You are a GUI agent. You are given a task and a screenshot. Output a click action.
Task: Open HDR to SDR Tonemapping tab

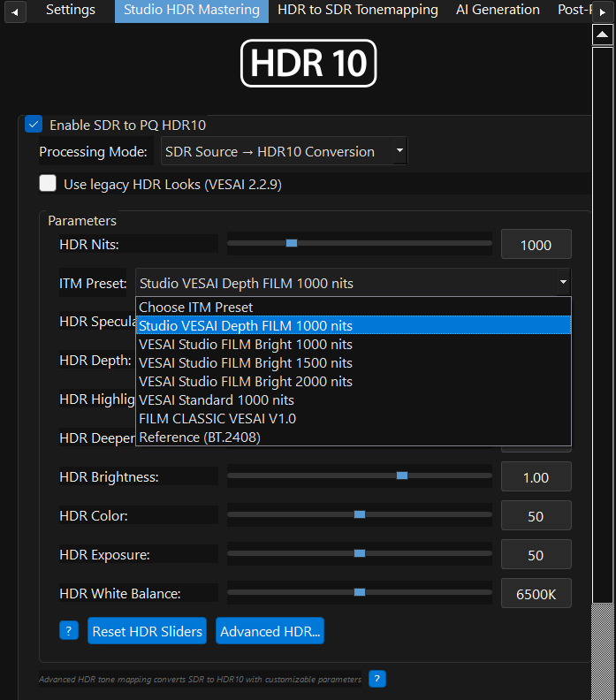pyautogui.click(x=358, y=10)
